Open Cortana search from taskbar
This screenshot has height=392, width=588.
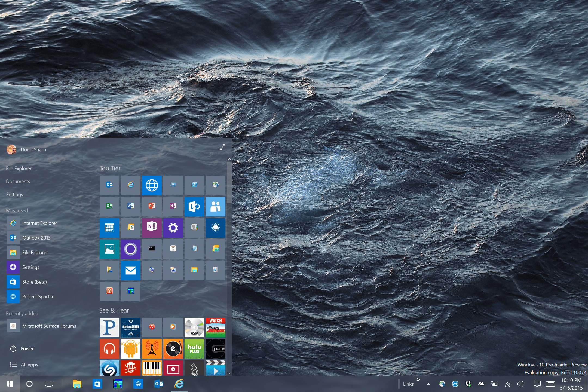tap(29, 384)
